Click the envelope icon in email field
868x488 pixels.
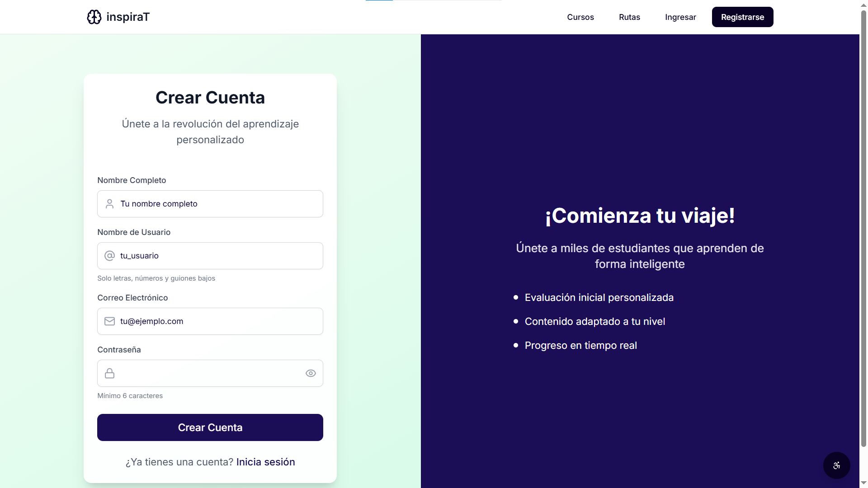(109, 321)
